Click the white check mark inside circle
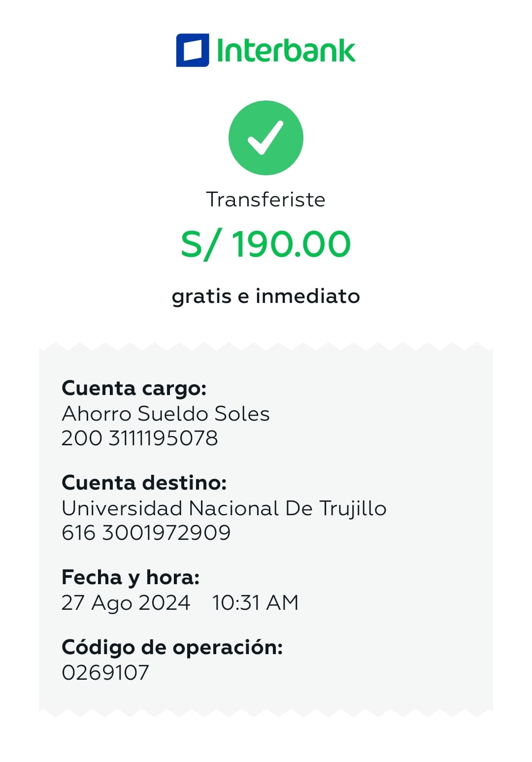The width and height of the screenshot is (532, 762). click(x=266, y=137)
